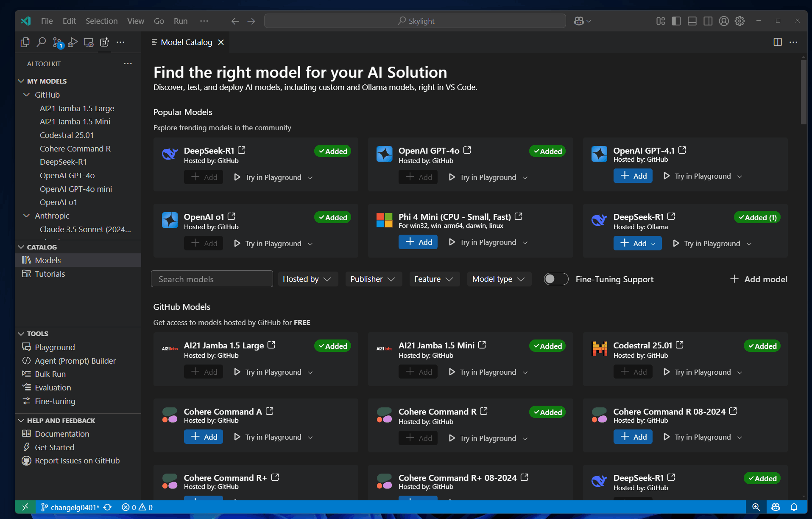Click the Search models input field
812x519 pixels.
coord(212,279)
